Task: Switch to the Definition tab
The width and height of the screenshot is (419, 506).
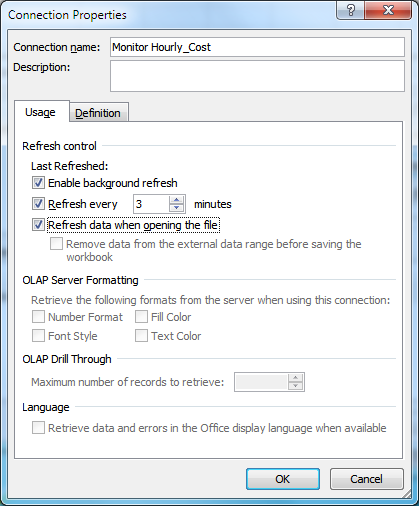Action: pos(98,113)
